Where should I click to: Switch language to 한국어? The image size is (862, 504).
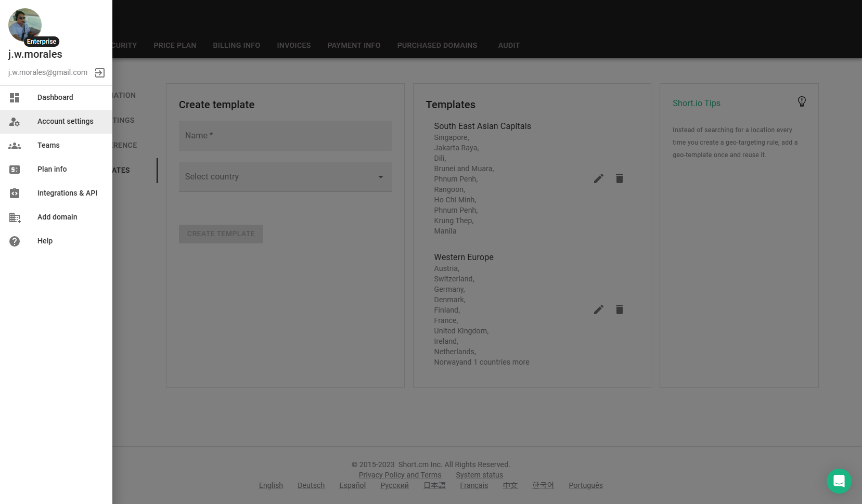[x=543, y=485]
